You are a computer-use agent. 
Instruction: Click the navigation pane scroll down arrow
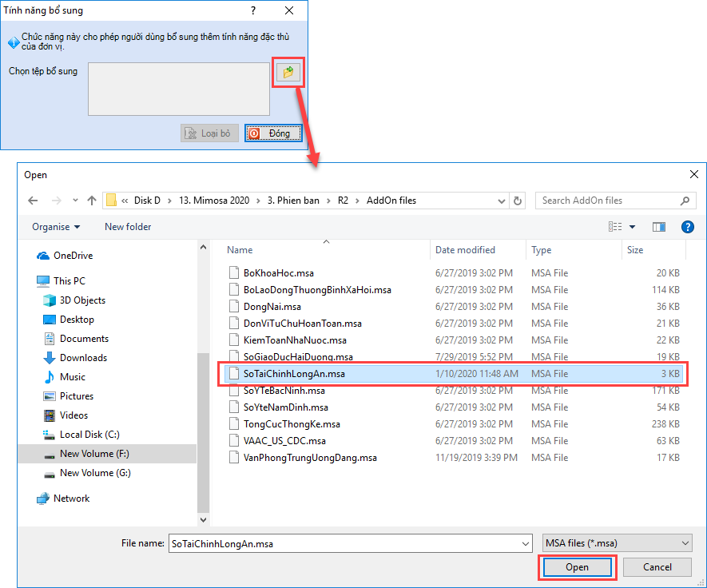click(x=204, y=520)
